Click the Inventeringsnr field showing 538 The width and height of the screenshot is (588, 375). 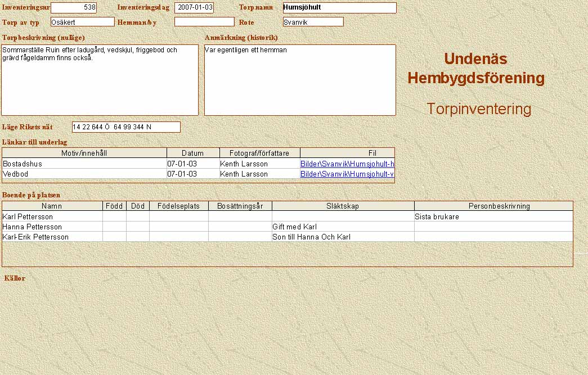point(73,8)
